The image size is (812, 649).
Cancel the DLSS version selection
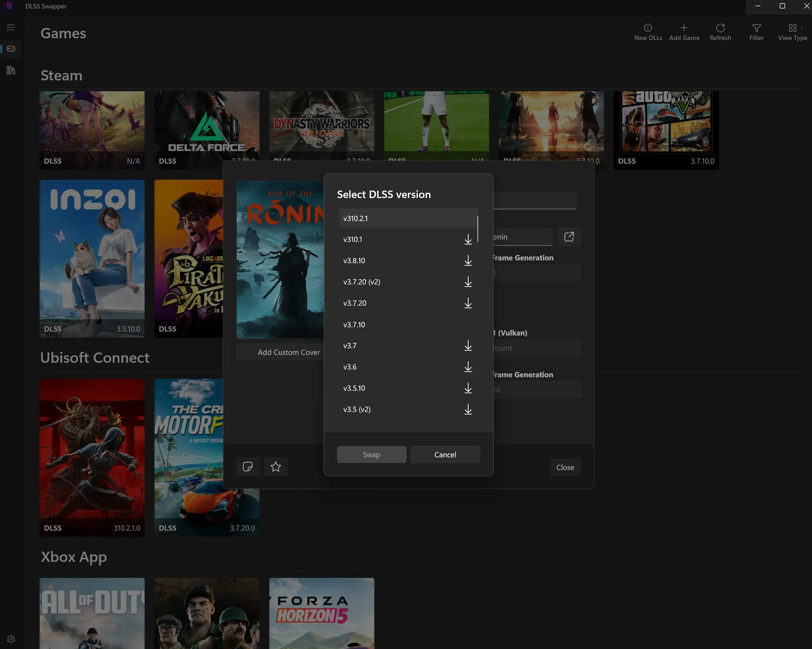tap(445, 455)
